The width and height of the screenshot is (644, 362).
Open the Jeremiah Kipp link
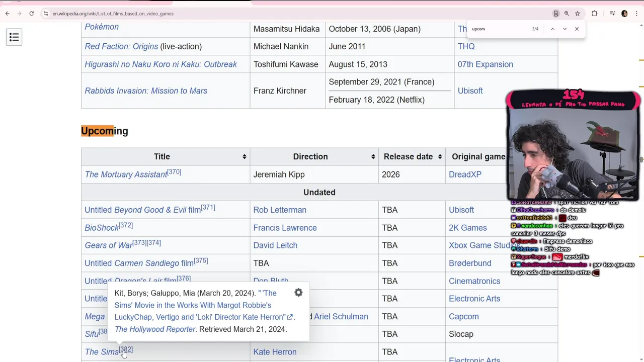tap(279, 174)
